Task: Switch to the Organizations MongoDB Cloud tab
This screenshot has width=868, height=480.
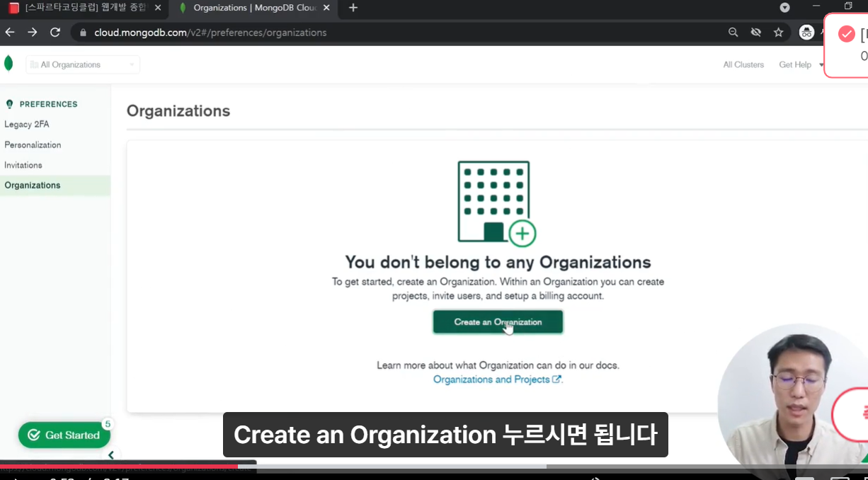Action: pos(255,8)
